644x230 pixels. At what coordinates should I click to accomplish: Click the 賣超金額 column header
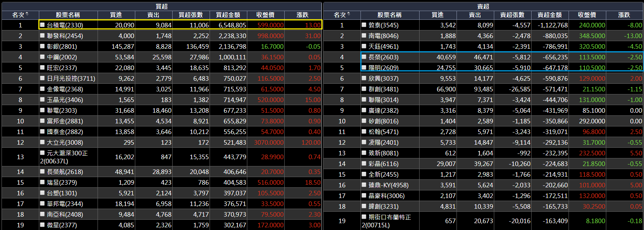pos(549,15)
